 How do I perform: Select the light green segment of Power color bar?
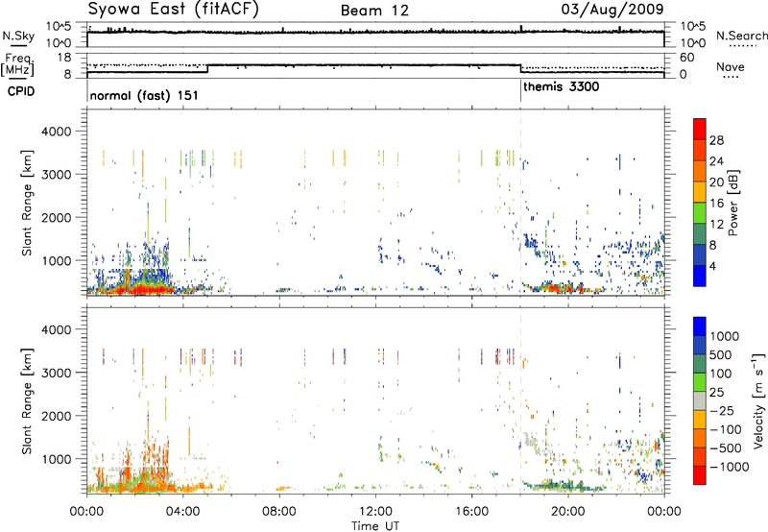point(700,212)
